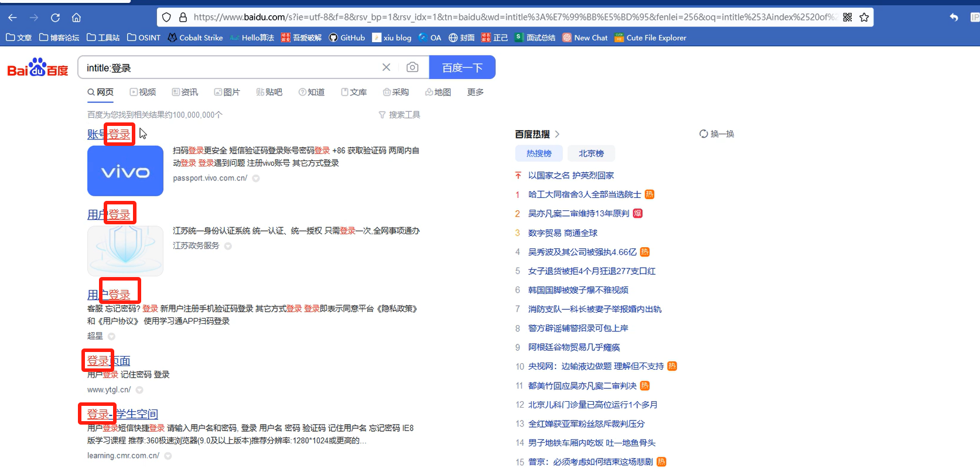This screenshot has width=980, height=475.
Task: Switch to the 地图 search tab
Action: point(438,92)
